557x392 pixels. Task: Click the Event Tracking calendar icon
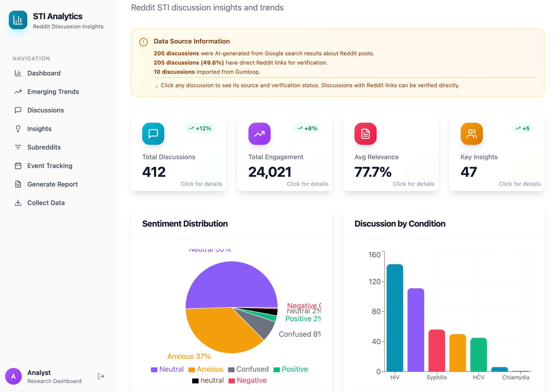point(18,165)
